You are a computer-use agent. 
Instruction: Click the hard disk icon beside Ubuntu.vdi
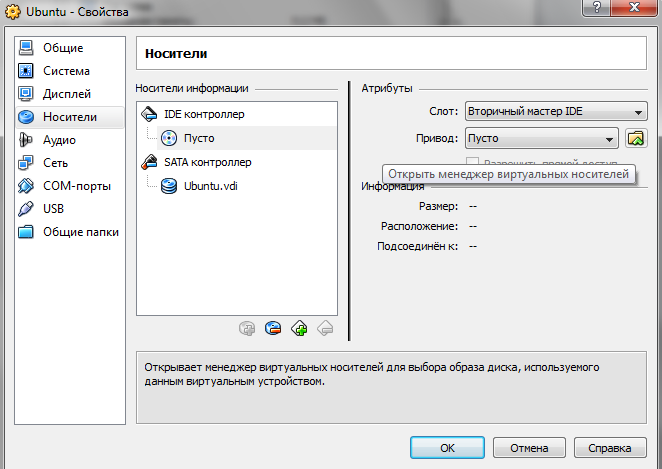point(169,186)
